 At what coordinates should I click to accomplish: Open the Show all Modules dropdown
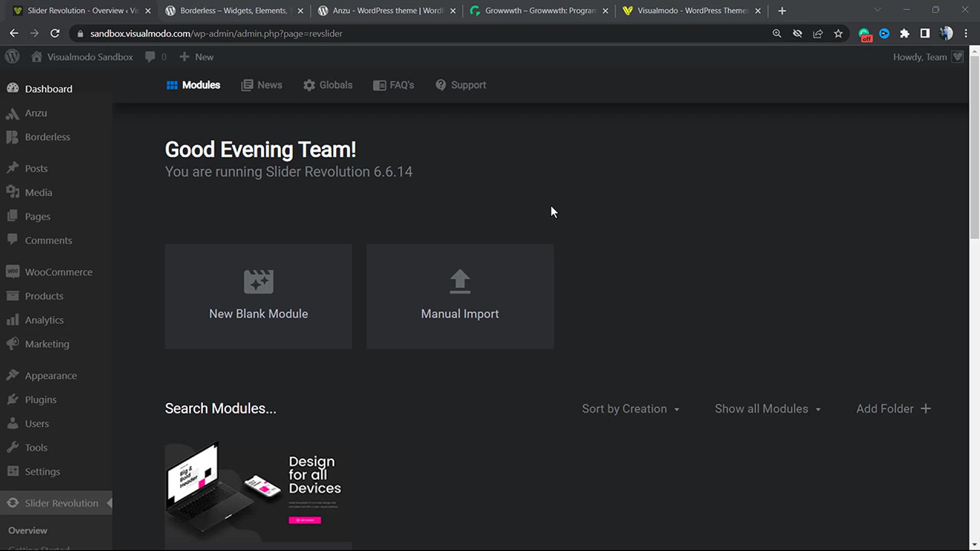[x=768, y=409]
